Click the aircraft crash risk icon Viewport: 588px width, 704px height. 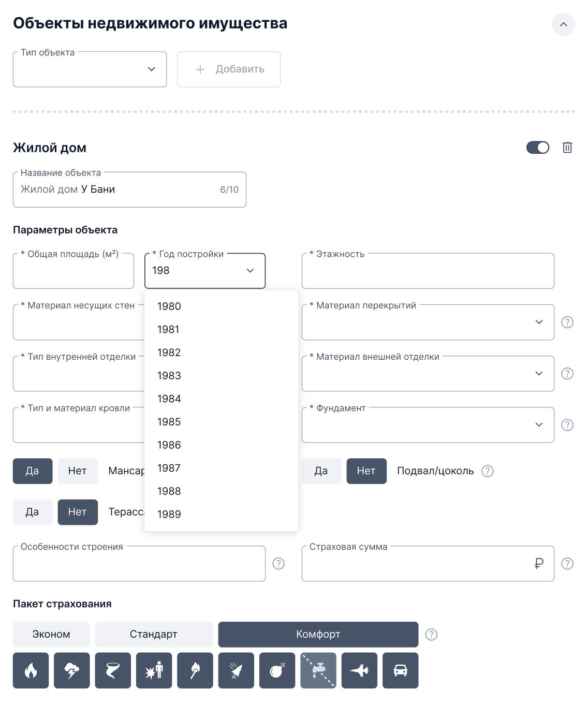click(359, 670)
